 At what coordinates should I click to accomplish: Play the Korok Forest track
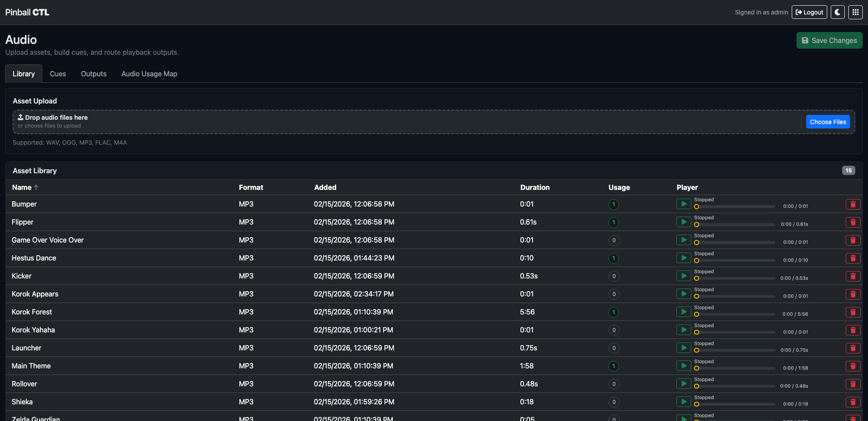(x=683, y=312)
